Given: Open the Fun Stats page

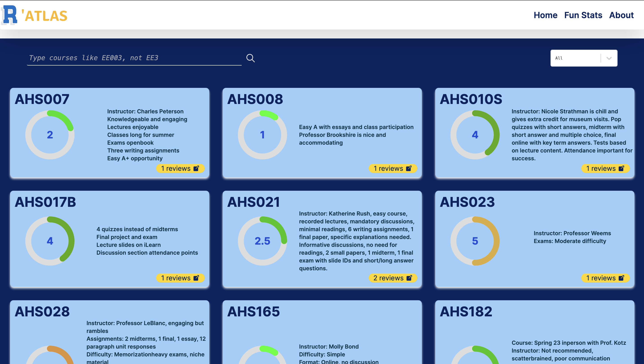Looking at the screenshot, I should coord(583,15).
